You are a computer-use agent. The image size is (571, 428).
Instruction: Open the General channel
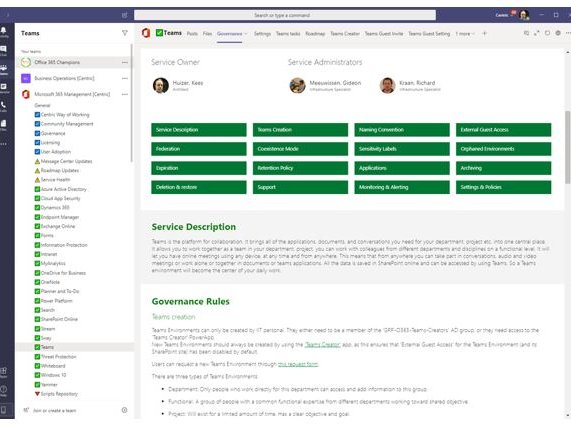[42, 105]
